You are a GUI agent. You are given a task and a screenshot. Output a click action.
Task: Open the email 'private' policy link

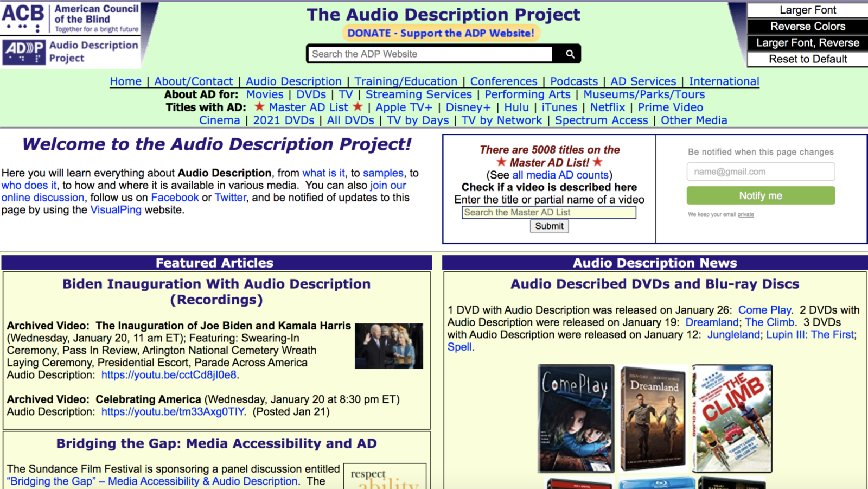pyautogui.click(x=745, y=214)
